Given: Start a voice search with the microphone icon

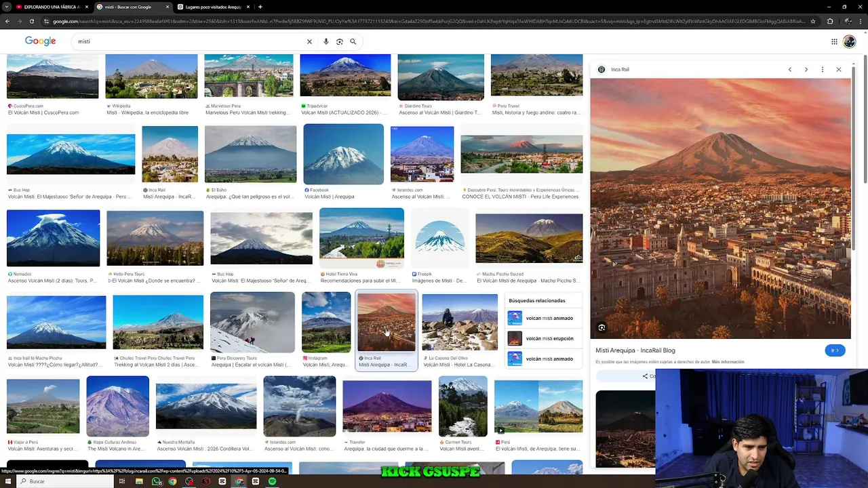Looking at the screenshot, I should [x=326, y=41].
